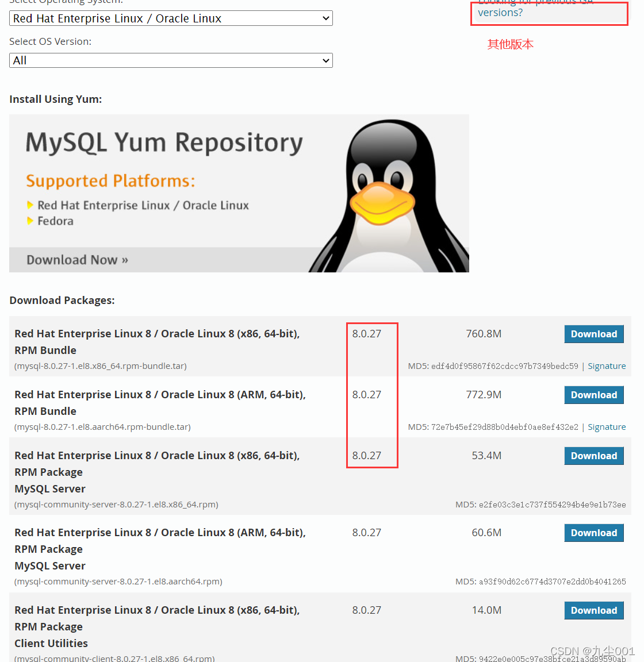Click version 8.0.27 in ARM MySQL Server row
The image size is (644, 662).
point(366,533)
